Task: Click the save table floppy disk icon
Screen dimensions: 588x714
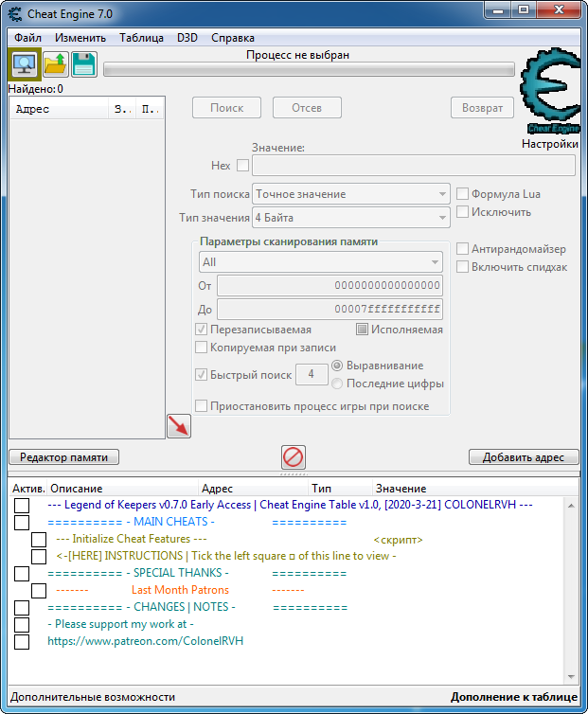Action: point(84,64)
